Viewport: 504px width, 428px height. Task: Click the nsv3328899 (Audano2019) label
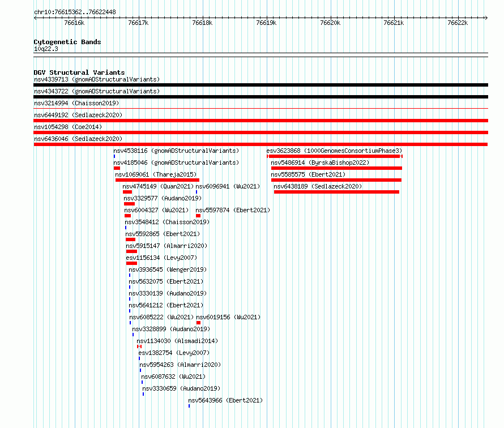(171, 329)
